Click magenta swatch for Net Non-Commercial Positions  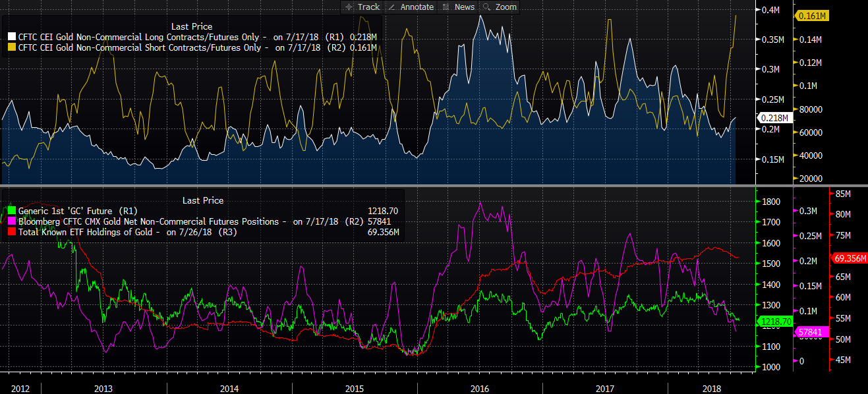click(11, 221)
